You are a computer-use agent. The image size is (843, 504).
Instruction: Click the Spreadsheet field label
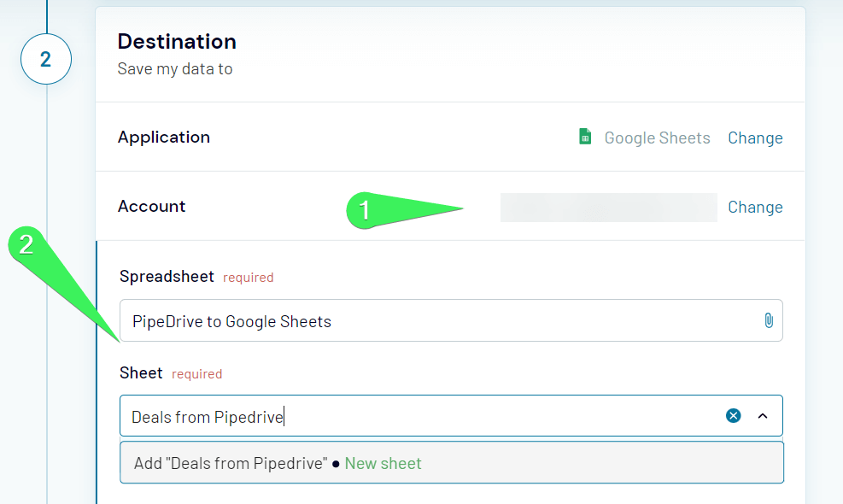coord(167,276)
